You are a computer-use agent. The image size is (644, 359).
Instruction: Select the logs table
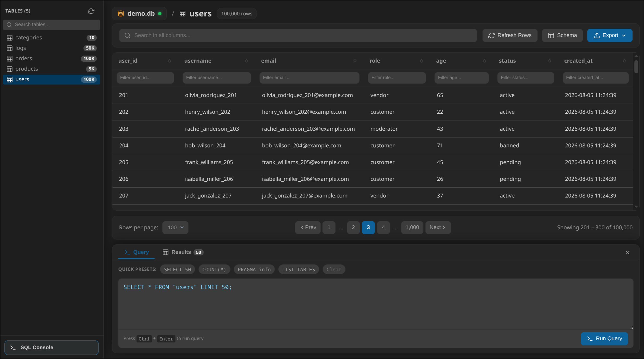tap(52, 48)
